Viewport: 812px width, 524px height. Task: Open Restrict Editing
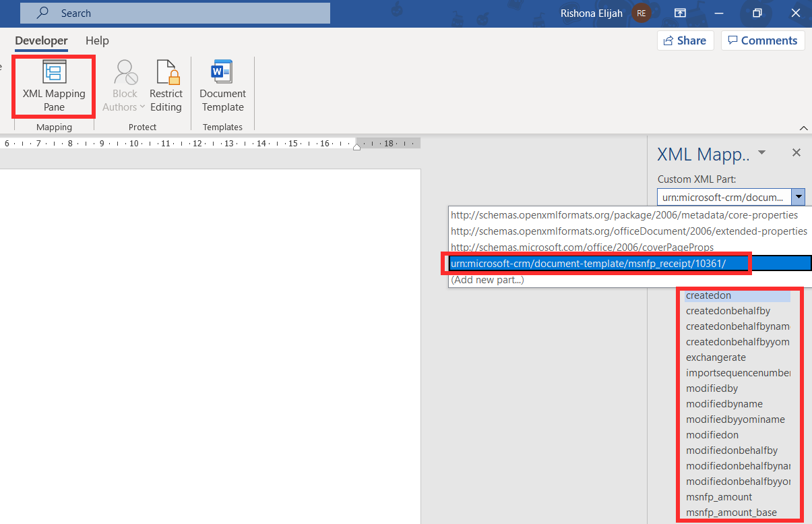pos(166,86)
